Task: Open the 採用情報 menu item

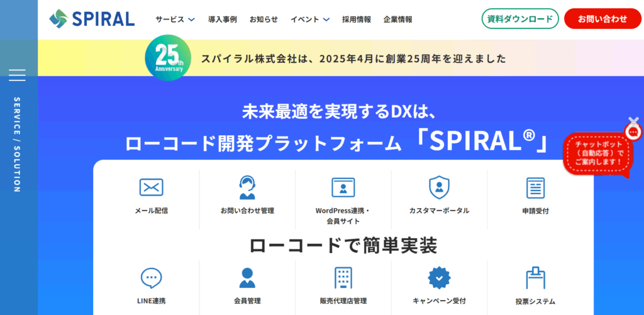Action: pos(357,19)
